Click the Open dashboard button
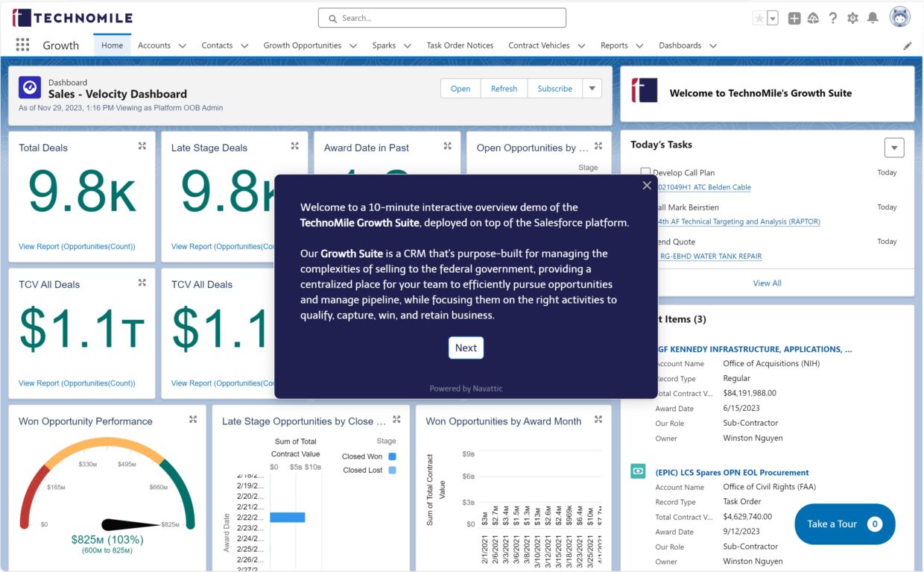 pos(461,88)
